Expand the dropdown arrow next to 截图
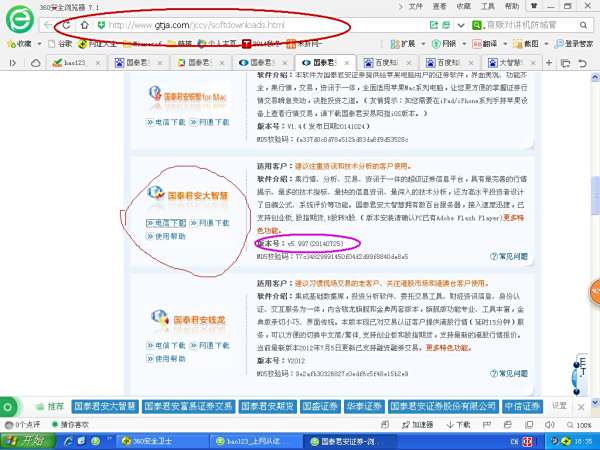Viewport: 600px width, 450px height. pos(546,44)
